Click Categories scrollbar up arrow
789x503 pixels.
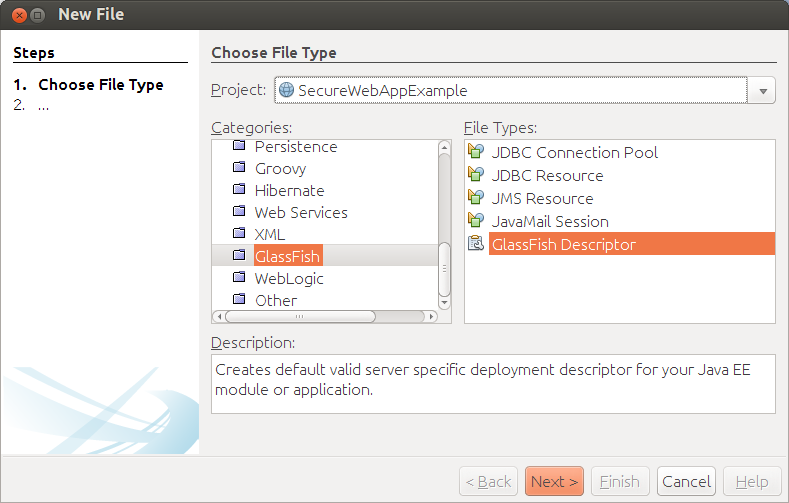pyautogui.click(x=444, y=147)
